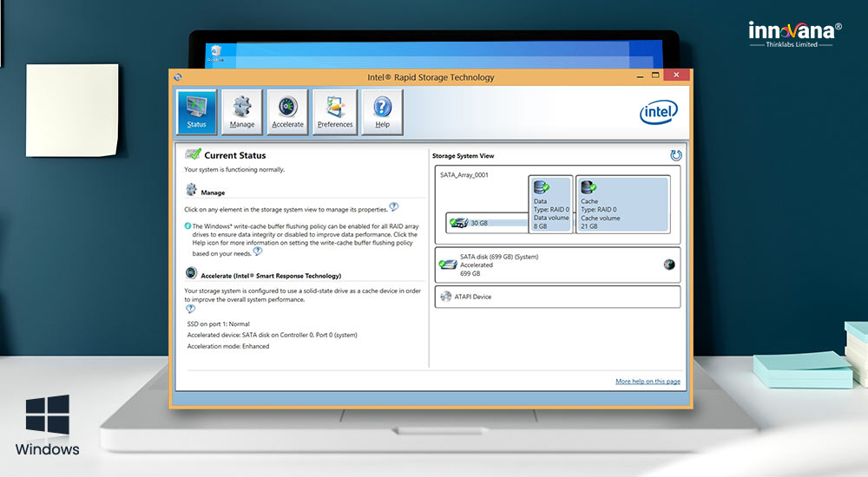
Task: Click 'Acceleration mode: Enhanced' text
Action: (x=228, y=346)
